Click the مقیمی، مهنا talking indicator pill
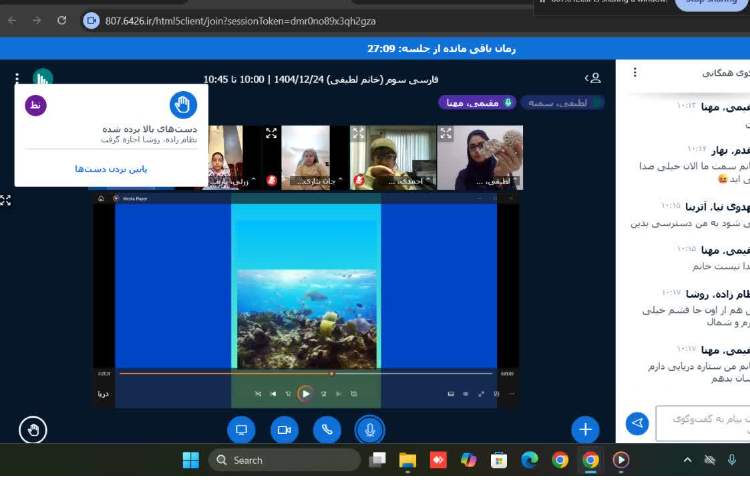The image size is (750, 480). (477, 103)
